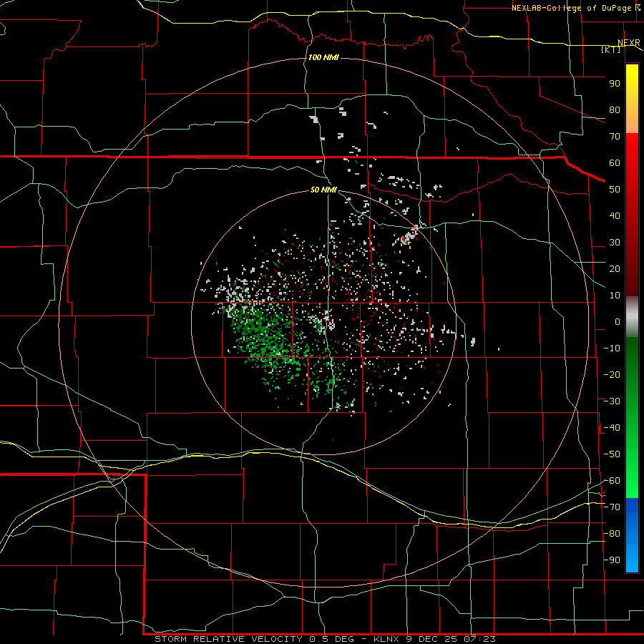
Task: Pick the blue segment at color bar bottom
Action: pyautogui.click(x=632, y=535)
